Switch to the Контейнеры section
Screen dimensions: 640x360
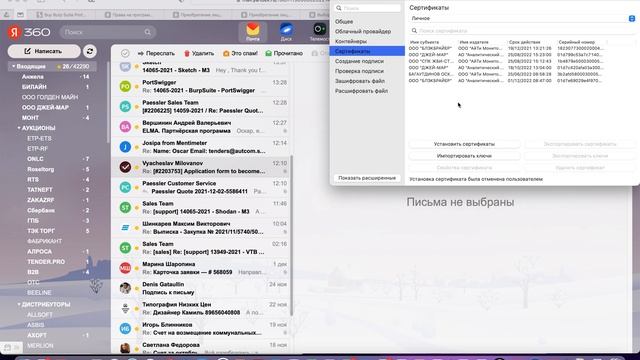351,41
